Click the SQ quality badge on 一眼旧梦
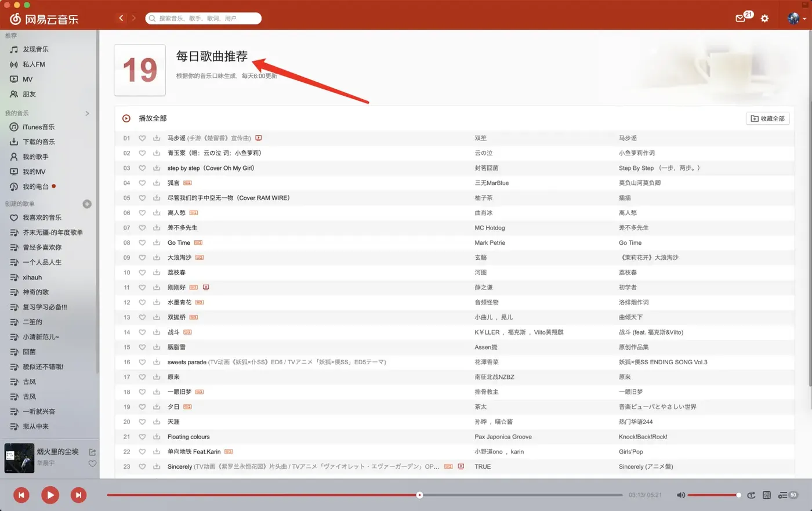 pos(200,392)
